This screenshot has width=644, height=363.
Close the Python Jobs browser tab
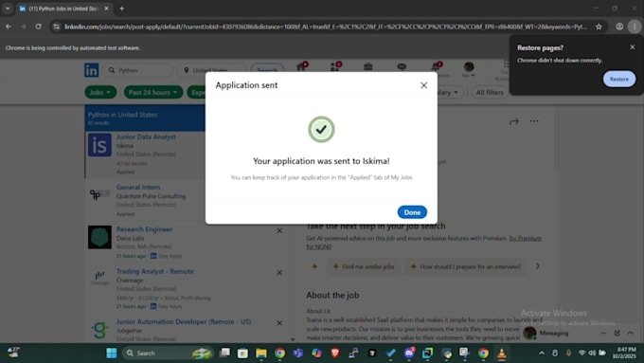pos(106,9)
